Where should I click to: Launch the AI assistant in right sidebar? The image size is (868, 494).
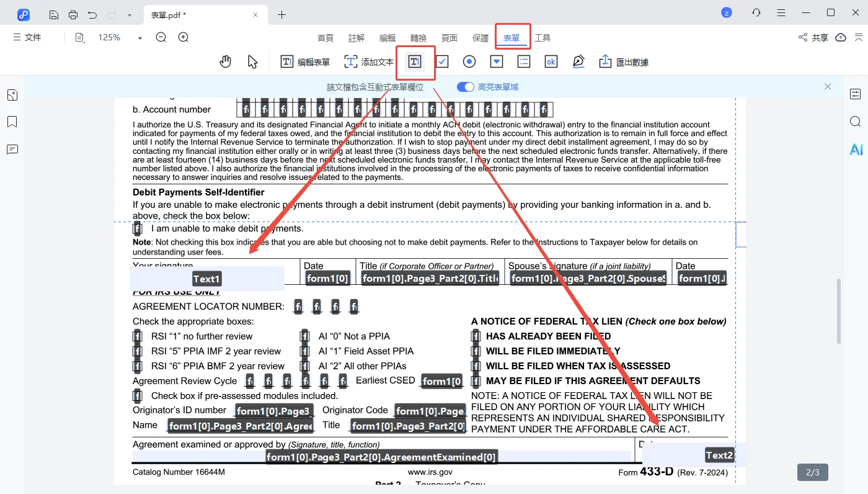[856, 150]
